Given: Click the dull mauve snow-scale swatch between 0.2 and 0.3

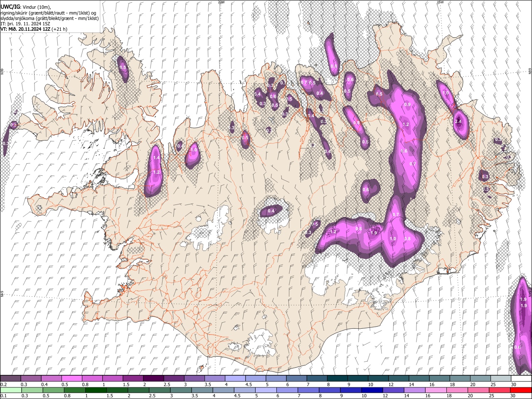Looking at the screenshot, I should point(10,379).
